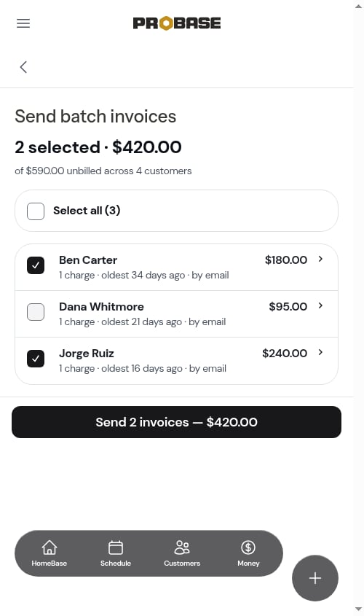Go to the Customers section
This screenshot has height=616, width=364.
click(182, 553)
